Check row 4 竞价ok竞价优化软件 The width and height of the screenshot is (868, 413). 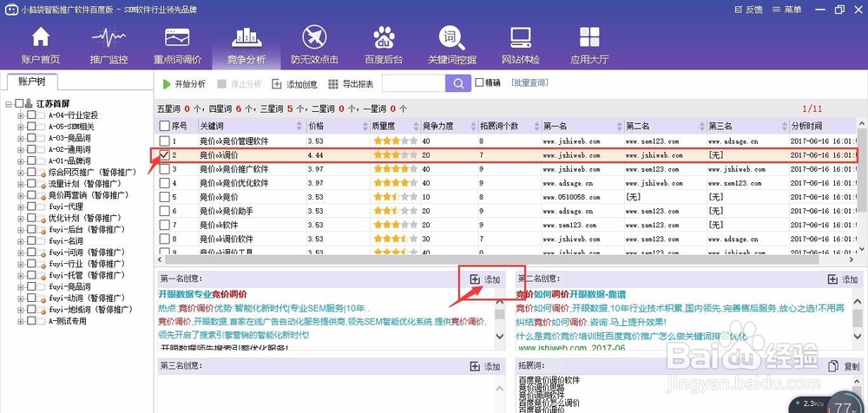click(x=164, y=183)
